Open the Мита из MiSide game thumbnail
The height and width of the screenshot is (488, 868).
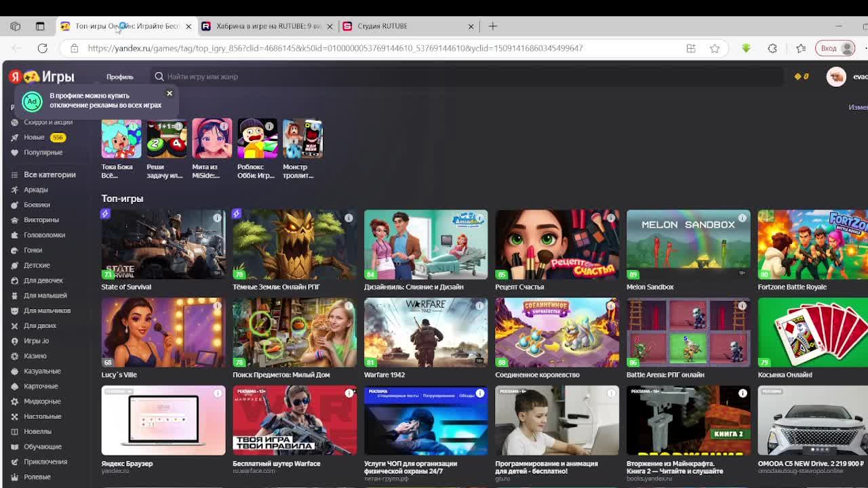pyautogui.click(x=212, y=138)
